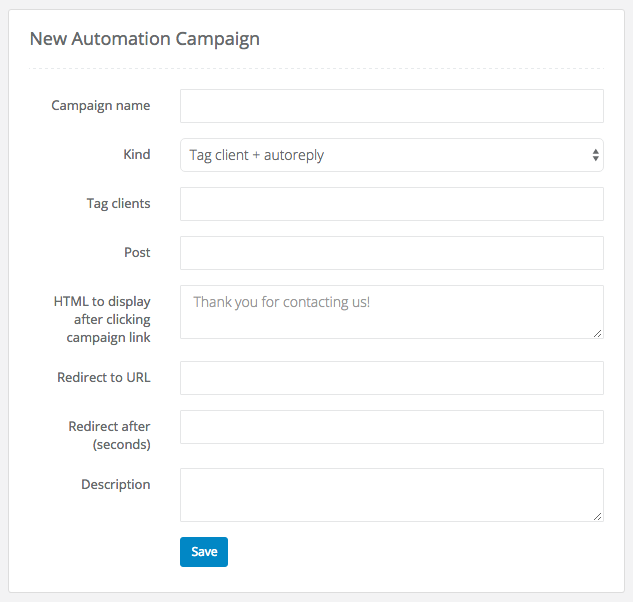
Task: Click the 'Redirect after (seconds)' label
Action: click(109, 435)
